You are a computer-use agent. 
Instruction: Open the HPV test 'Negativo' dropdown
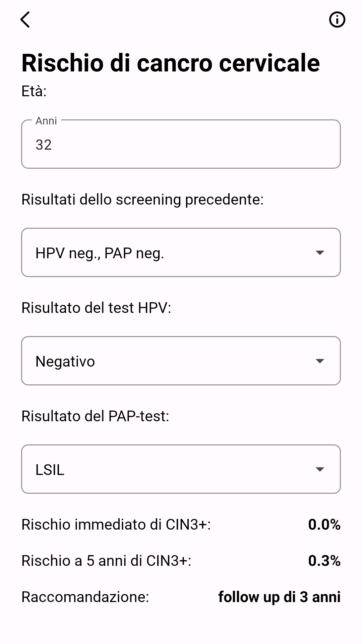coord(168,361)
